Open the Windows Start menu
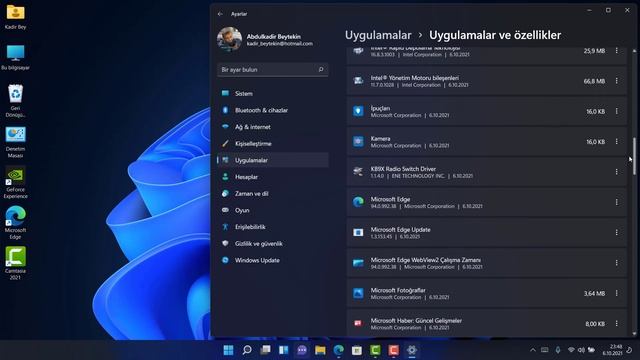 (229, 350)
